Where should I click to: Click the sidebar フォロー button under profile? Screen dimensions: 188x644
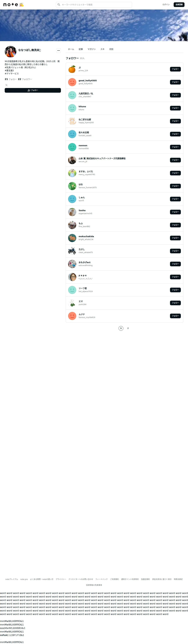(33, 90)
